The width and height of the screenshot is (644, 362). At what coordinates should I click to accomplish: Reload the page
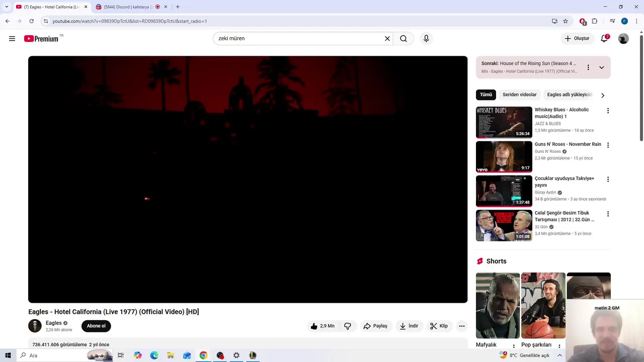(x=31, y=21)
